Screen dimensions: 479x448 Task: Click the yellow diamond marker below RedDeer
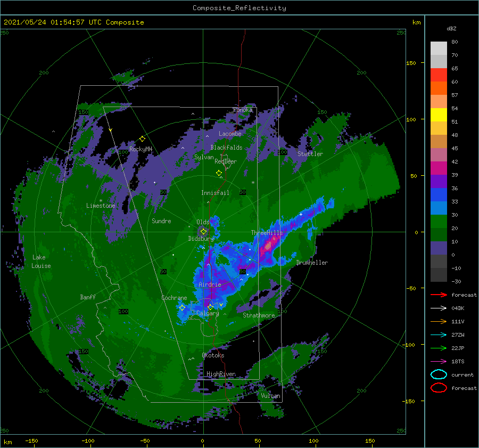219,173
